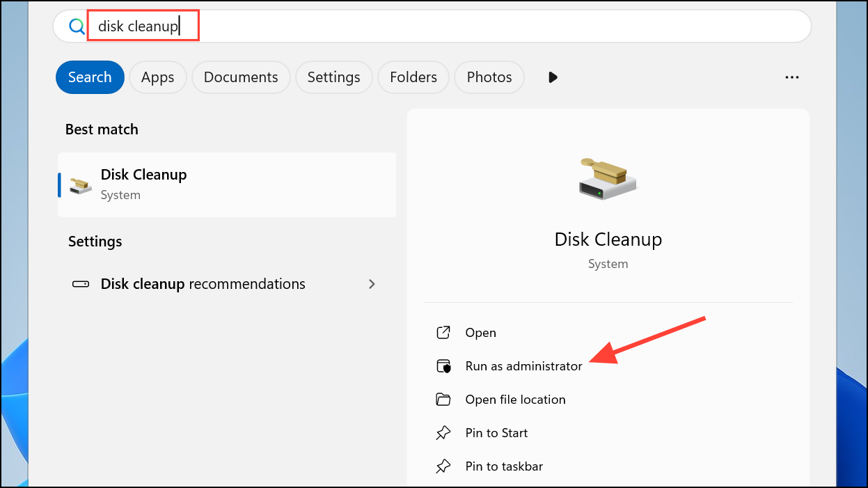Image resolution: width=868 pixels, height=488 pixels.
Task: Choose Pin to Start
Action: click(x=496, y=433)
